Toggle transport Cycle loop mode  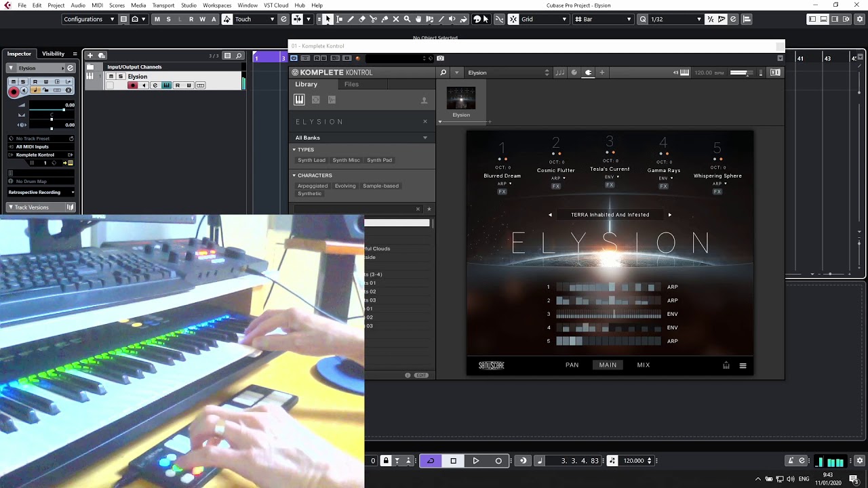point(431,461)
